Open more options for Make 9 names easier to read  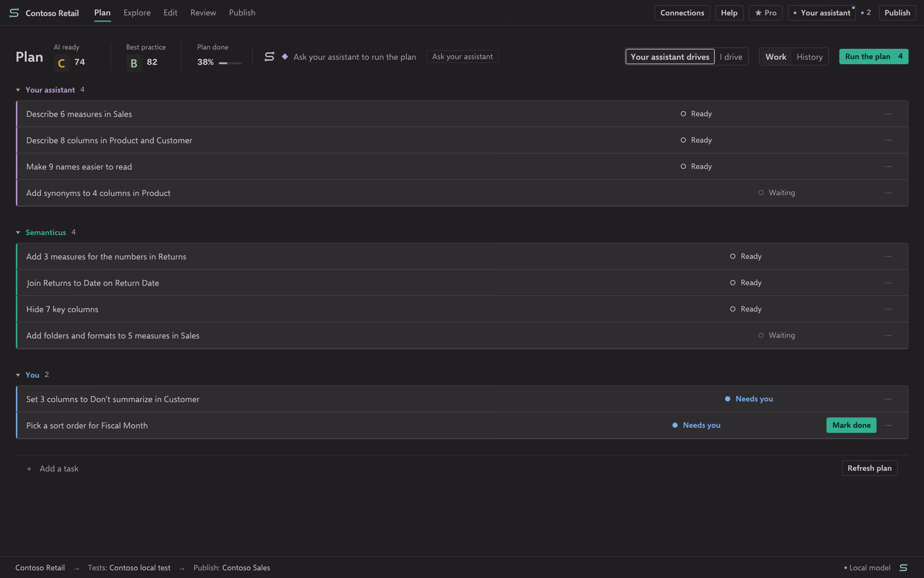tap(888, 166)
